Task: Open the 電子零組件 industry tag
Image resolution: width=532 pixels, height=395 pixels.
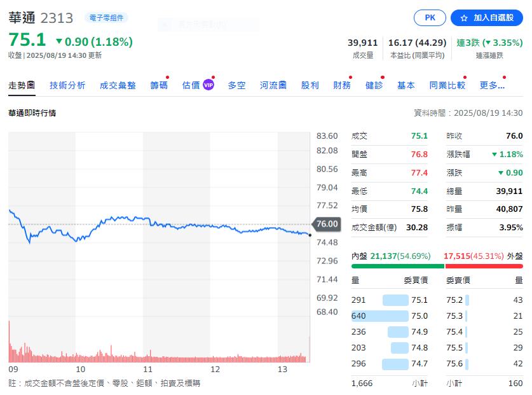Action: (106, 18)
